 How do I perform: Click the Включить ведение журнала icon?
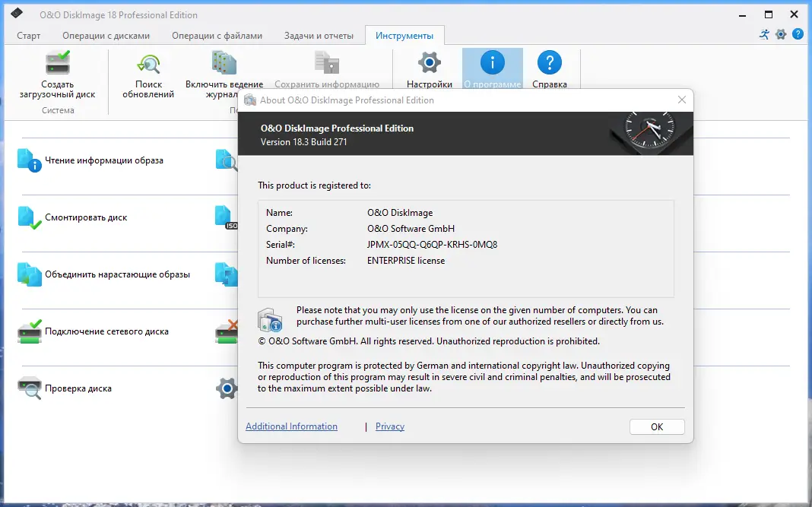click(x=224, y=63)
